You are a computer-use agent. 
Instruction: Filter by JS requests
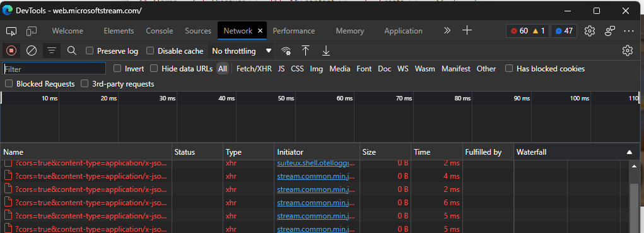pos(281,69)
